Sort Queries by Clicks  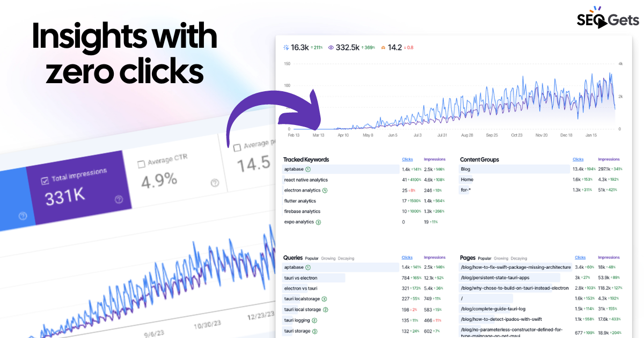[x=407, y=258]
